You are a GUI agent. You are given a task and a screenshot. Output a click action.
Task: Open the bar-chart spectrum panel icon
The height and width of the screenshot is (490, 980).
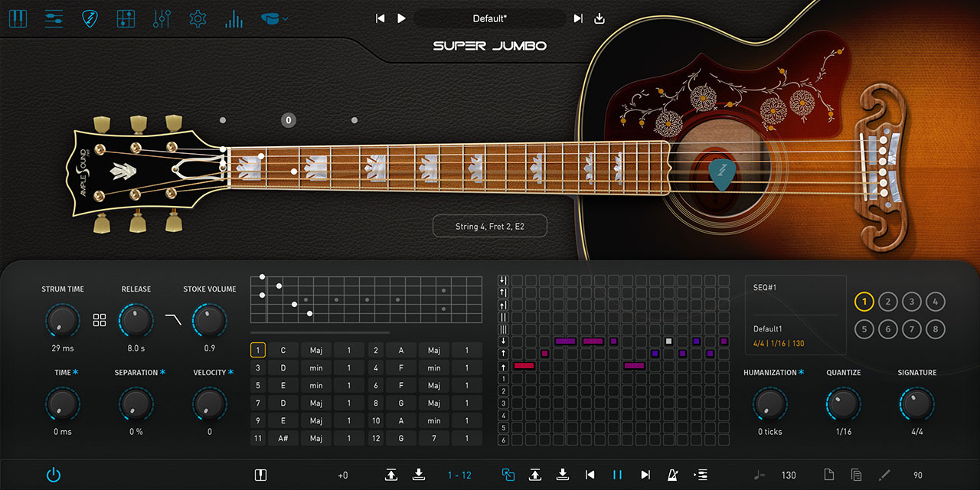click(x=234, y=18)
